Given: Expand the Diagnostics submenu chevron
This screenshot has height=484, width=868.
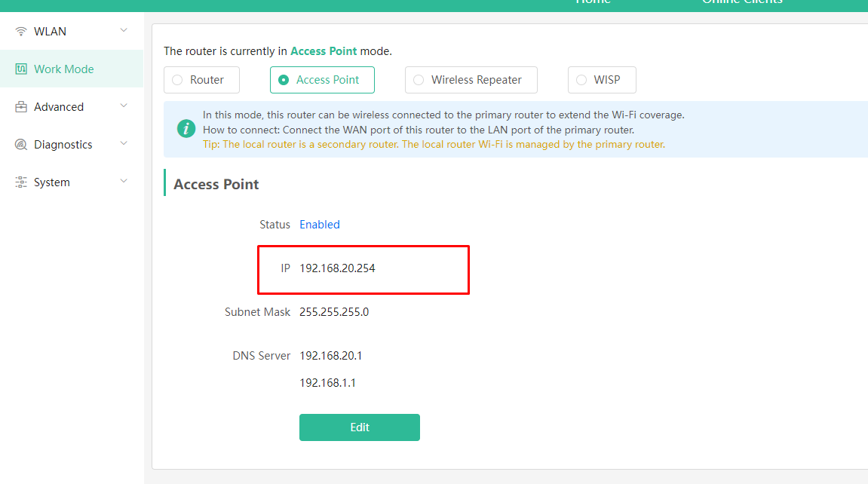Looking at the screenshot, I should click(x=124, y=143).
